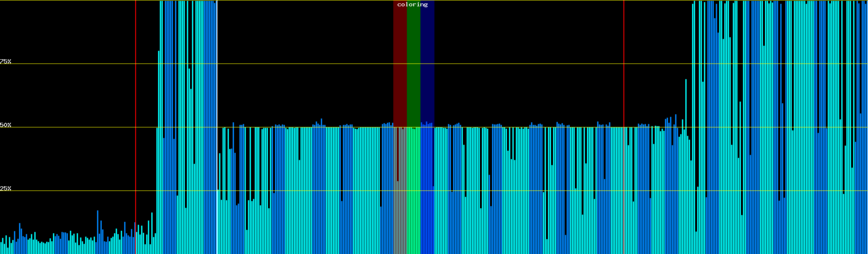
Task: Select the dark blue coloring band
Action: 427,63
